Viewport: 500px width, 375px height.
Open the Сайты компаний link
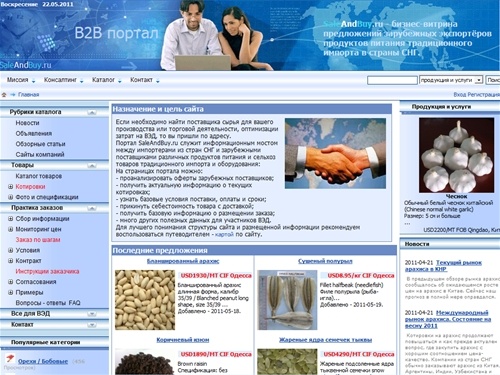(x=40, y=154)
